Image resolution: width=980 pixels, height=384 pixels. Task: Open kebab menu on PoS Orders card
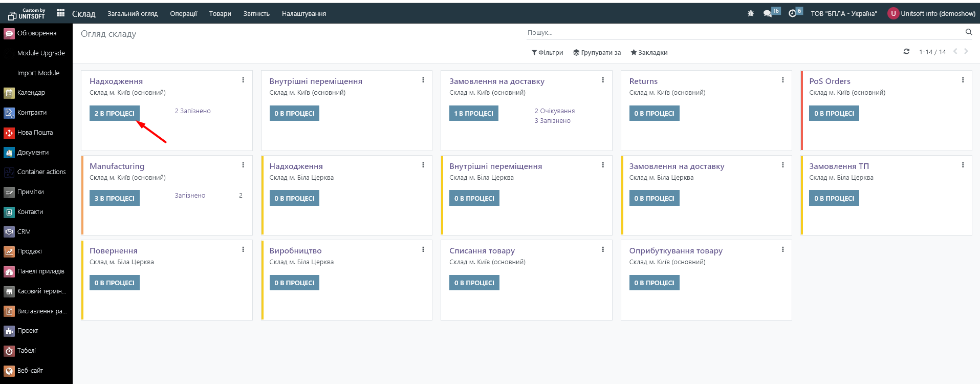[x=963, y=80]
